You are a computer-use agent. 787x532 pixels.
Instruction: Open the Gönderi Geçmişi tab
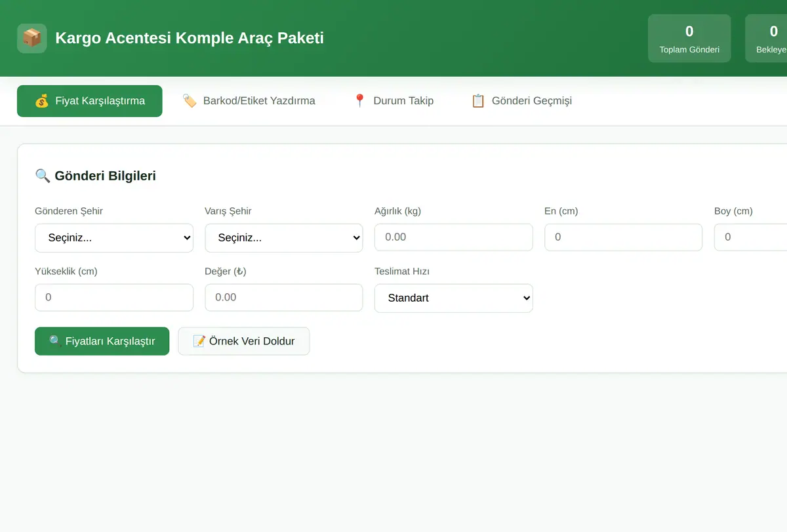coord(522,101)
